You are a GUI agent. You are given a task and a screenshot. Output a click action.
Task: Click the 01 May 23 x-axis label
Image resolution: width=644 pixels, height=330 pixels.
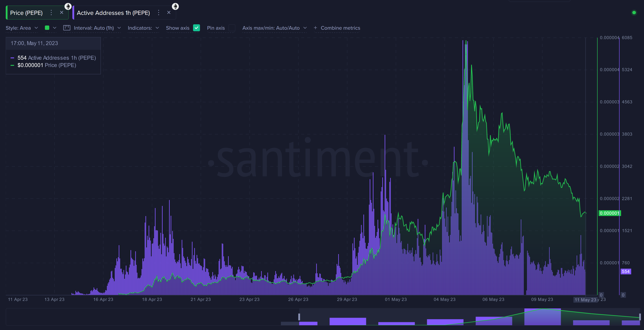click(396, 299)
